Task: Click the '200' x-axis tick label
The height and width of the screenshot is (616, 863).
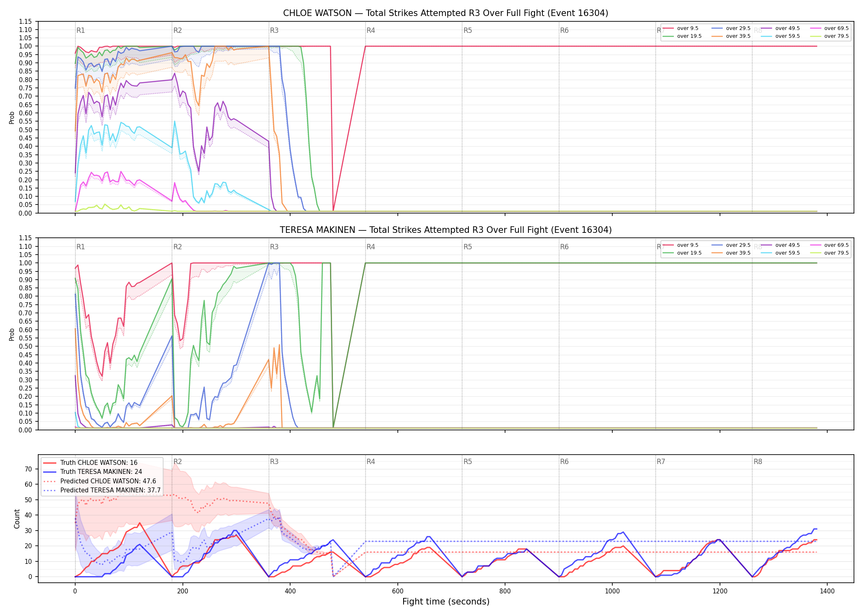Action: tap(182, 591)
